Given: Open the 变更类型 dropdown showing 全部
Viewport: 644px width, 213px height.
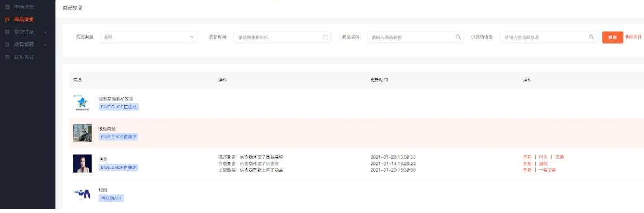Looking at the screenshot, I should (x=149, y=37).
